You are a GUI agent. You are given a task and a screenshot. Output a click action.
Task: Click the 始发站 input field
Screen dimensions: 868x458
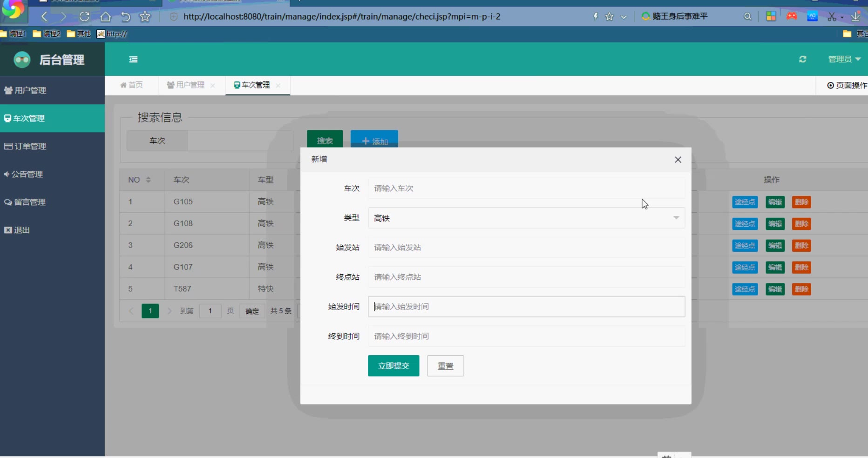tap(526, 247)
